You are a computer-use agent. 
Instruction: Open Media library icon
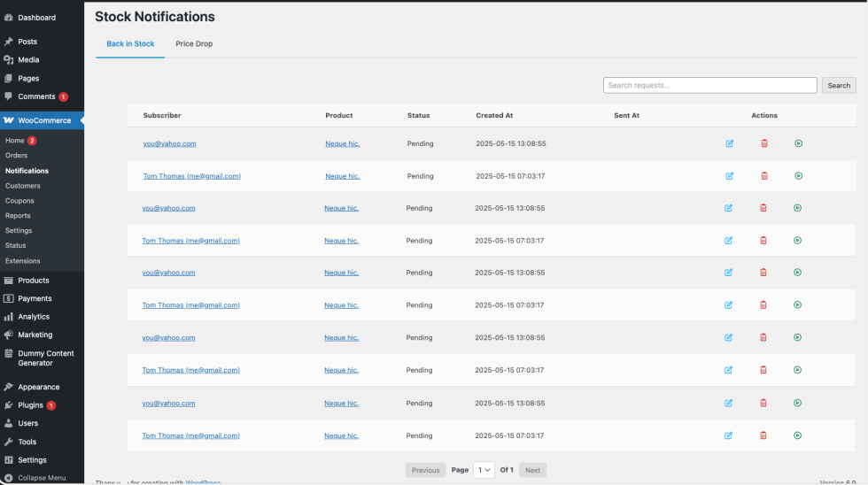click(8, 59)
